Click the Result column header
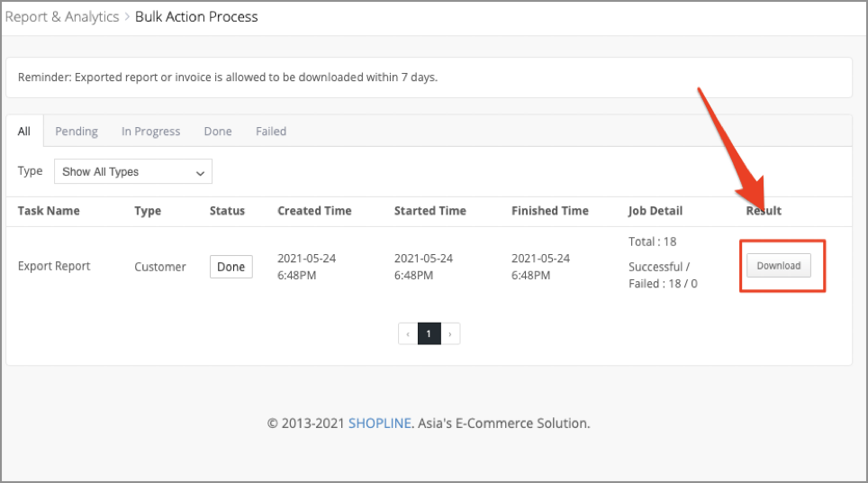The image size is (868, 483). coord(763,211)
